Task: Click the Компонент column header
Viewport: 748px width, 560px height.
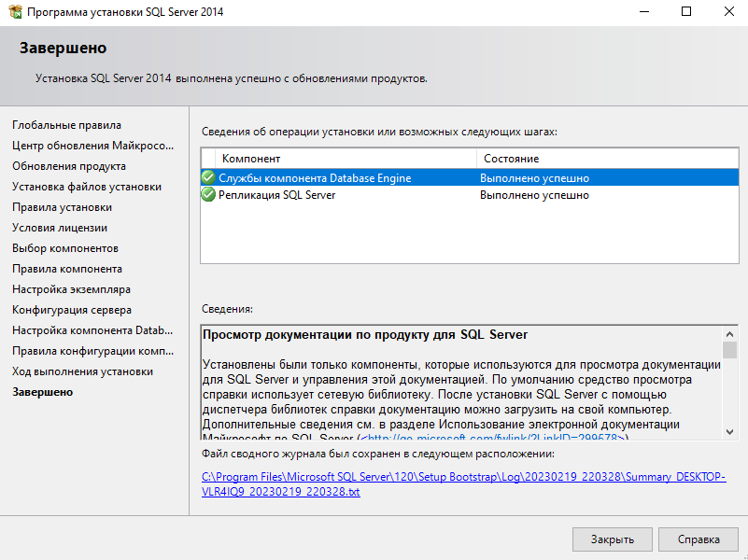Action: [x=346, y=159]
